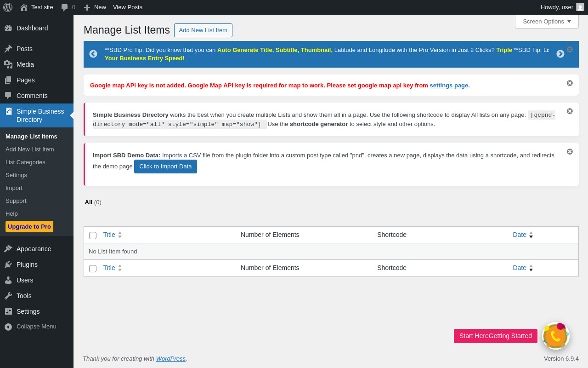Follow the settings page link
Screen dimensions: 588x368
tap(449, 85)
